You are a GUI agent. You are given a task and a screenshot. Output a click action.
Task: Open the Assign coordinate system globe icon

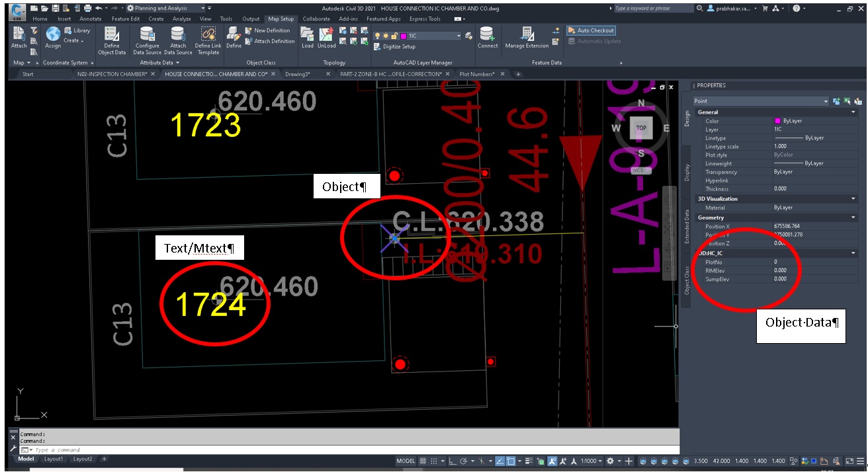coord(53,34)
